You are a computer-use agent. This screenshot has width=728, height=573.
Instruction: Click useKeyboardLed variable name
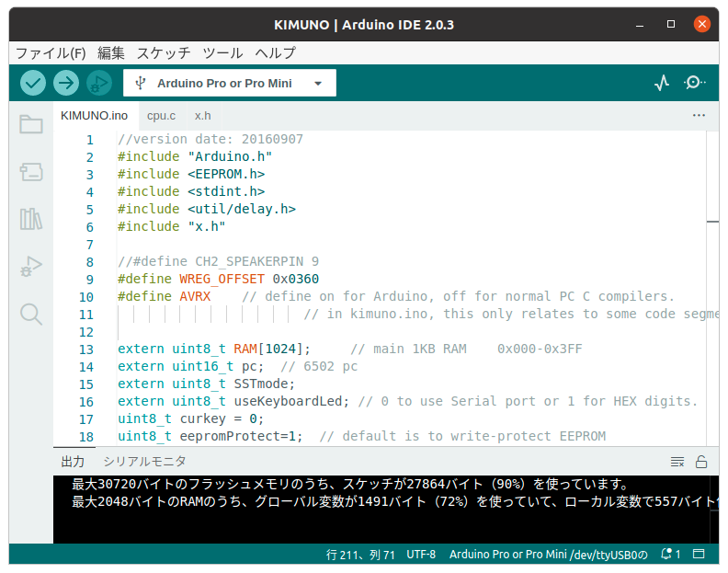pos(288,401)
